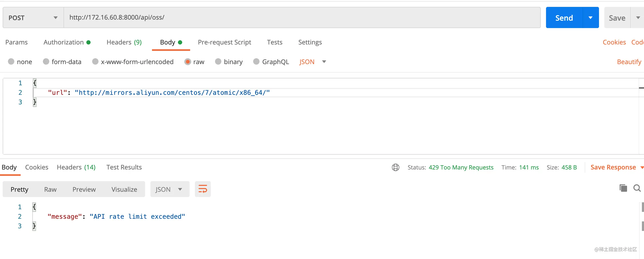Click the search response magnifier icon
This screenshot has height=259, width=644.
[x=637, y=188]
